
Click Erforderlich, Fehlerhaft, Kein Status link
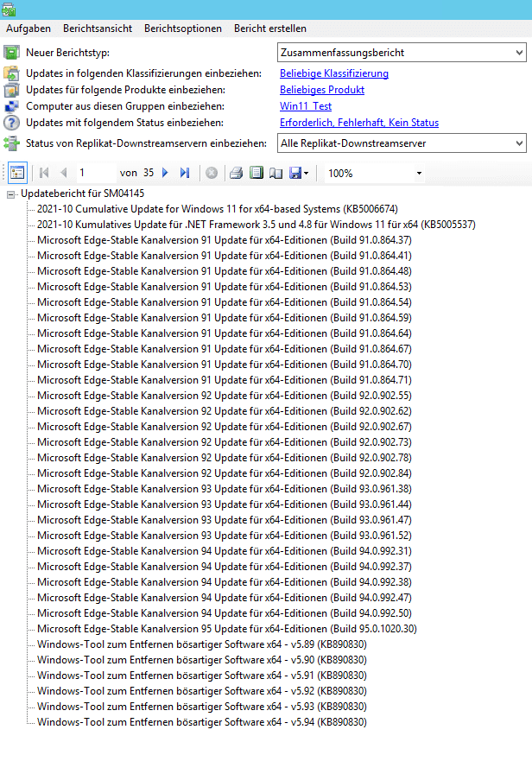[358, 123]
